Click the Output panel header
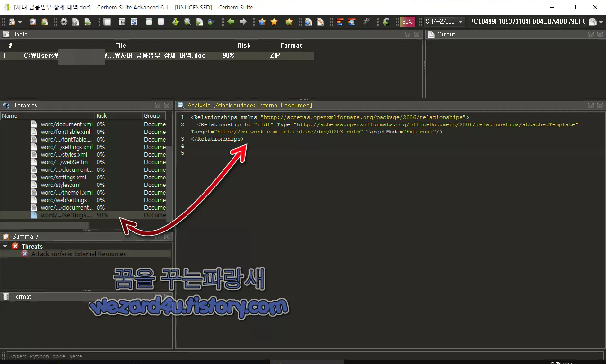The image size is (606, 364). tap(446, 34)
